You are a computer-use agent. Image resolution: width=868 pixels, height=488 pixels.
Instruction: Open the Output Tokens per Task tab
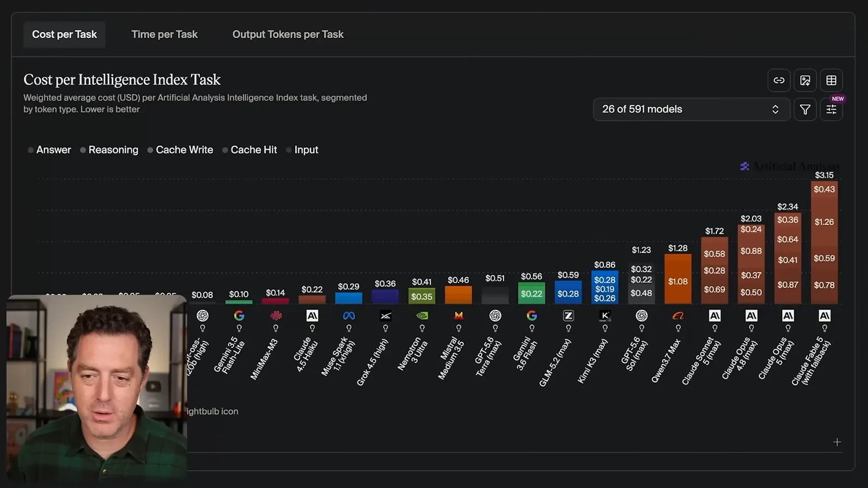coord(288,34)
